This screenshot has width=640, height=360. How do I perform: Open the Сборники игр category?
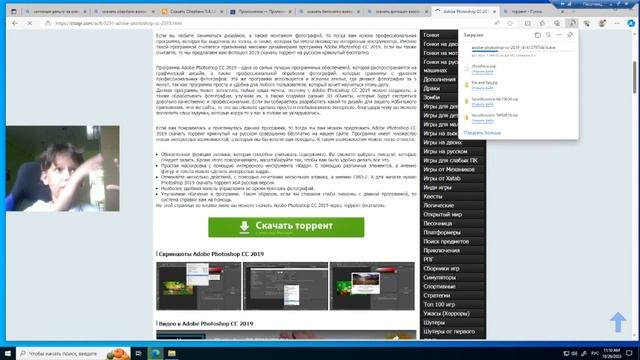[441, 269]
